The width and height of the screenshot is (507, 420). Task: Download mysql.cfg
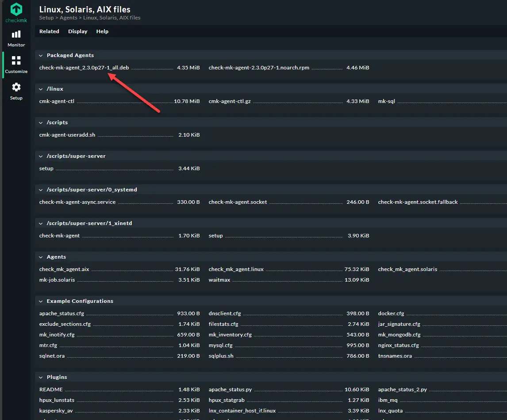click(x=220, y=345)
